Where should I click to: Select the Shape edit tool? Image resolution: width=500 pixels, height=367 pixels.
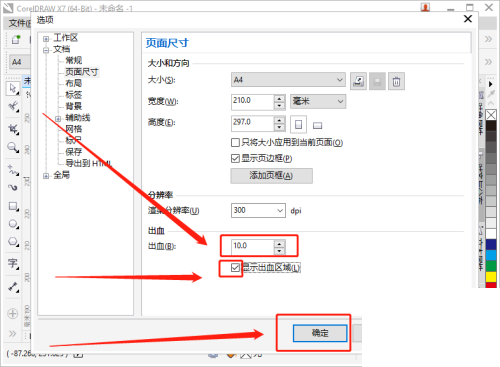click(13, 107)
